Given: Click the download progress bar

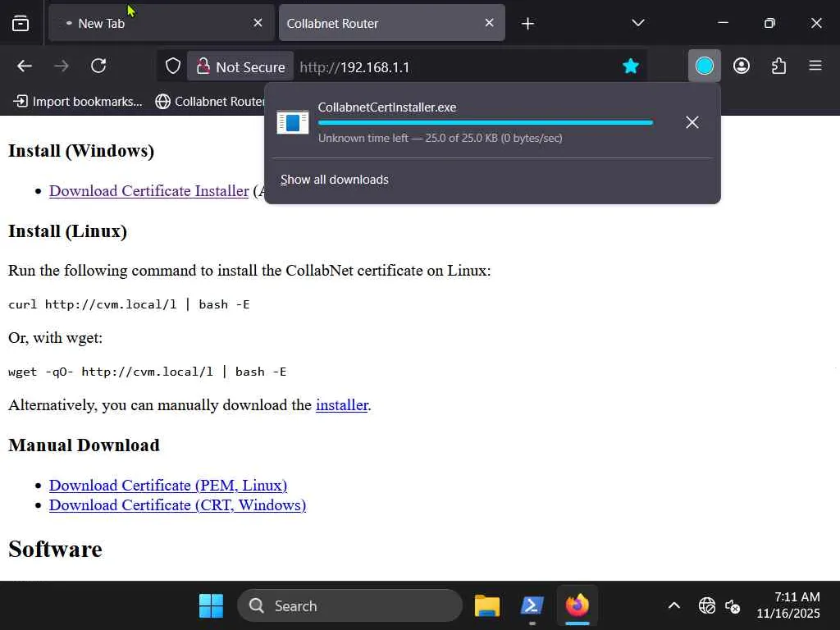Looking at the screenshot, I should click(x=486, y=123).
